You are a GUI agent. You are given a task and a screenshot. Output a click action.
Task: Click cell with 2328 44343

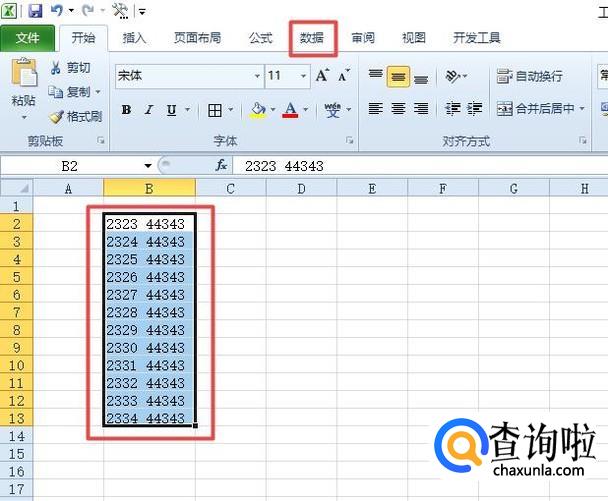pos(149,312)
